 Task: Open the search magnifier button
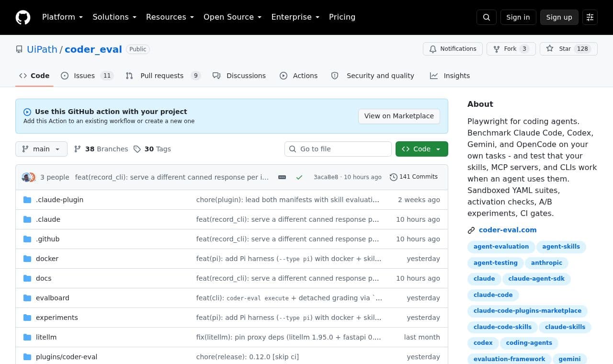(x=487, y=17)
